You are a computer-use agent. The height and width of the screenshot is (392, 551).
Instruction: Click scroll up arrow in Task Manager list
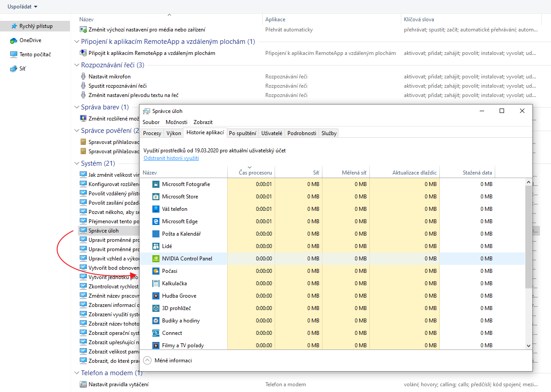click(x=528, y=182)
